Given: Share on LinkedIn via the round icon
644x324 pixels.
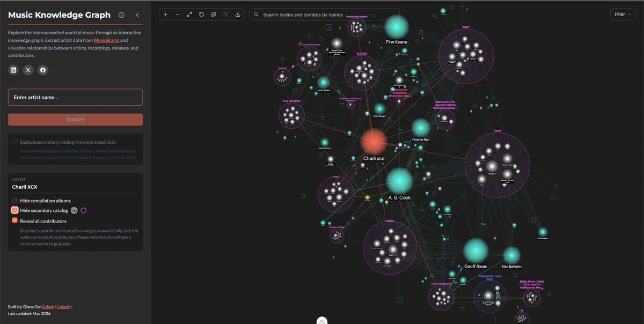Looking at the screenshot, I should point(13,70).
